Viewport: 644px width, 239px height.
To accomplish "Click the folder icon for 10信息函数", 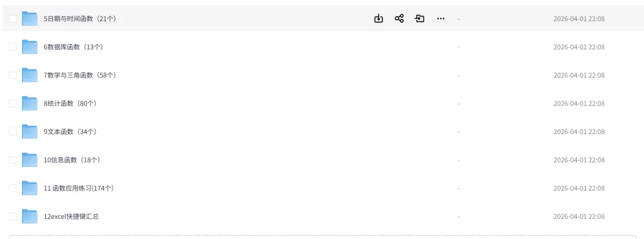I will pyautogui.click(x=30, y=160).
